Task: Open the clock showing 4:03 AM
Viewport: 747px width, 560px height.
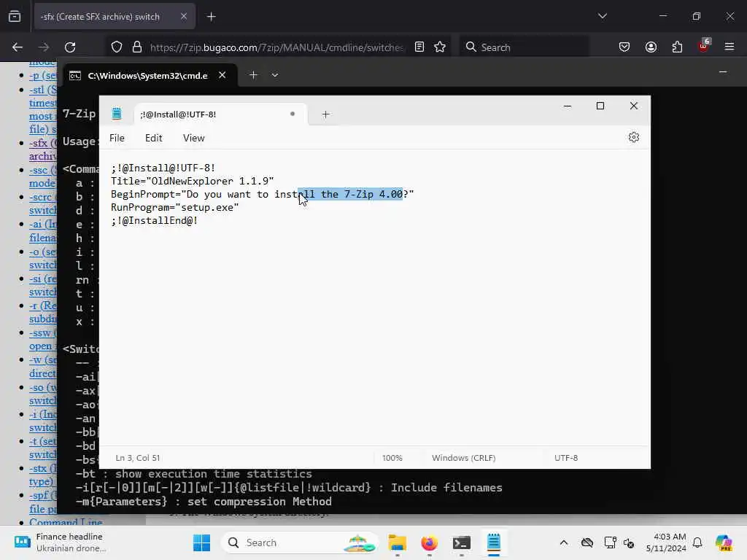Action: tap(666, 542)
